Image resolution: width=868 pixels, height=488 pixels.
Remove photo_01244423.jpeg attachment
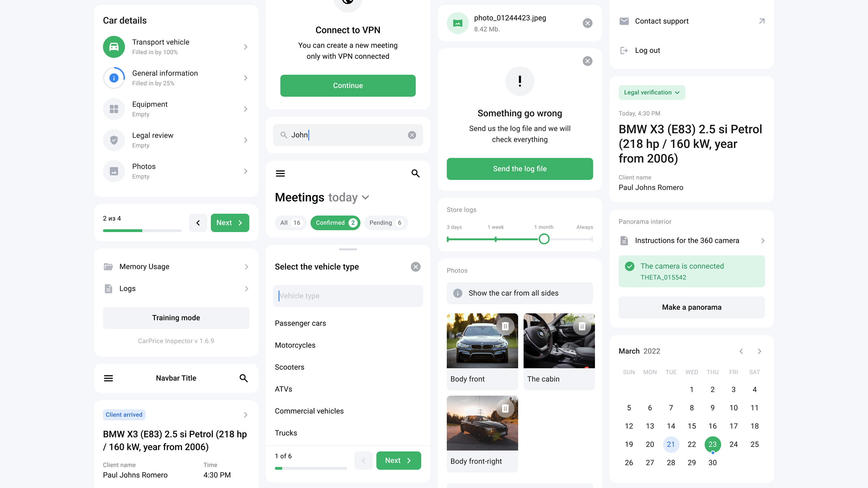coord(587,23)
